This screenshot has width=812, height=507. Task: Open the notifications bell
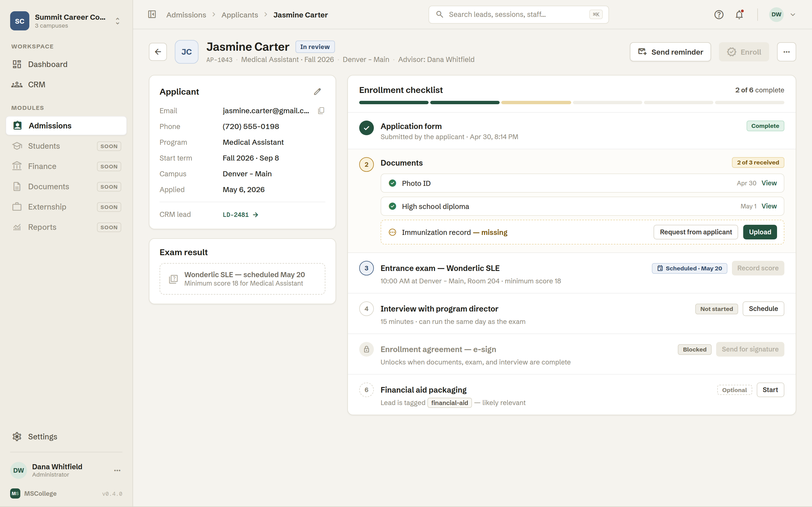pos(740,14)
